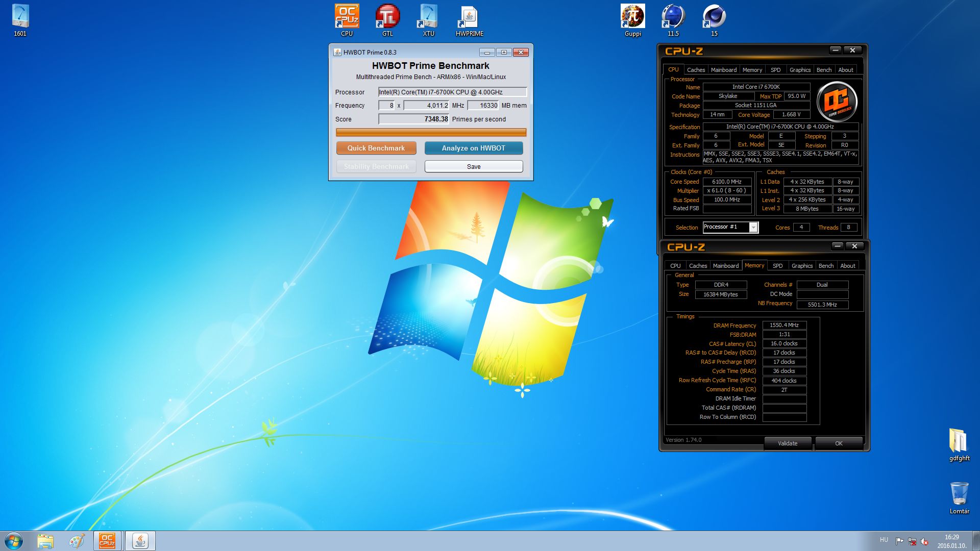Open the Windows Start orb
This screenshot has height=551, width=980.
(x=14, y=541)
